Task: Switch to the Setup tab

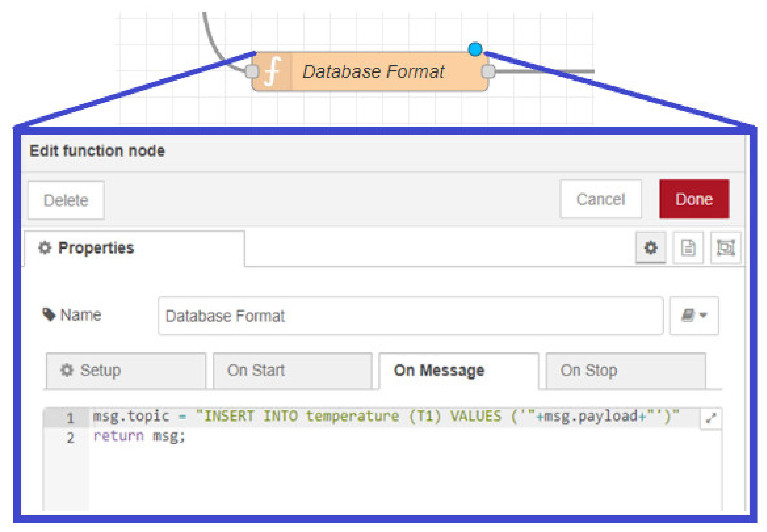Action: pyautogui.click(x=126, y=370)
